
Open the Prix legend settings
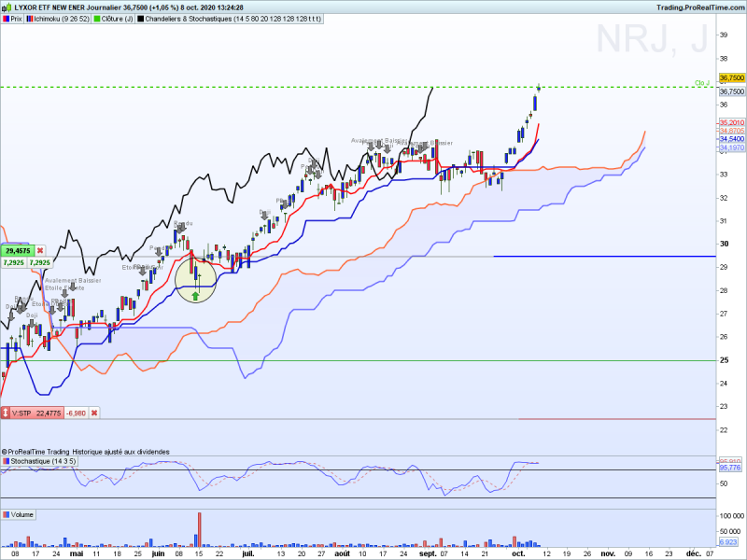click(x=13, y=19)
